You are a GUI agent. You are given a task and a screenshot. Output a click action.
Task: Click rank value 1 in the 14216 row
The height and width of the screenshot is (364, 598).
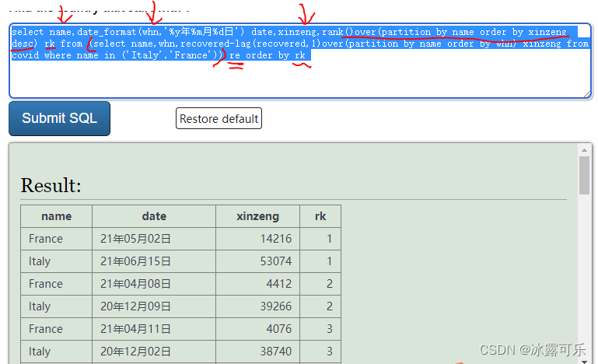pyautogui.click(x=320, y=239)
